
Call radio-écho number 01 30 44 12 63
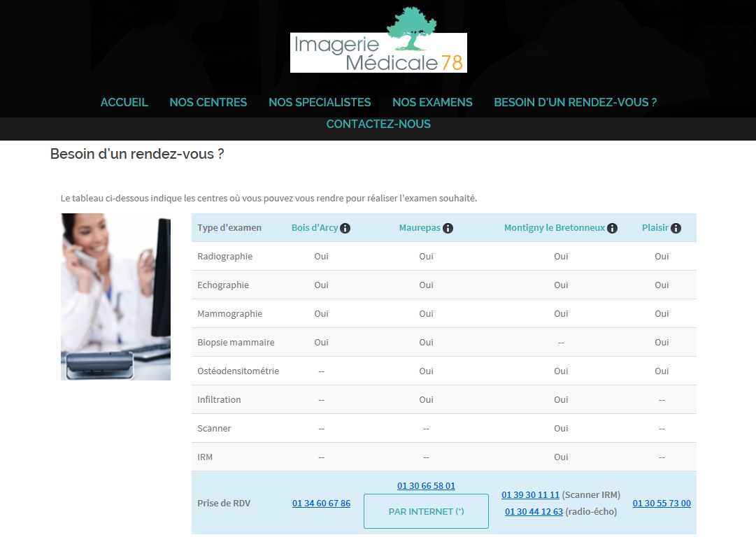pos(534,512)
